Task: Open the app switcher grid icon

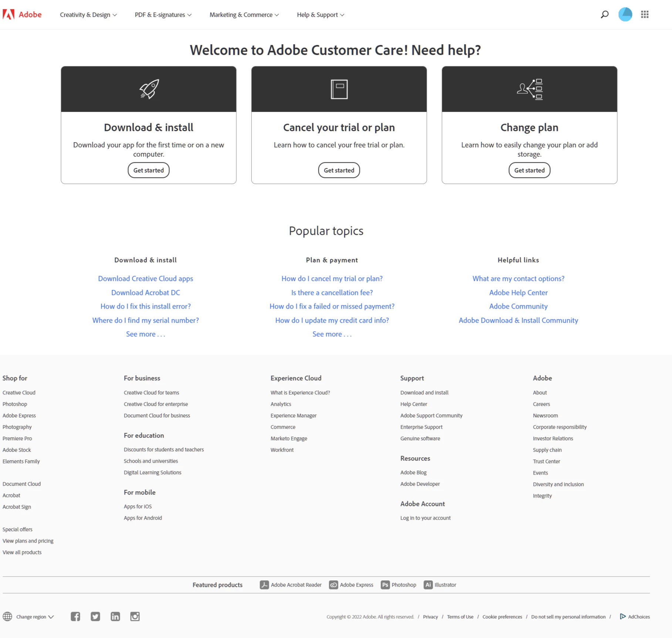Action: tap(645, 14)
